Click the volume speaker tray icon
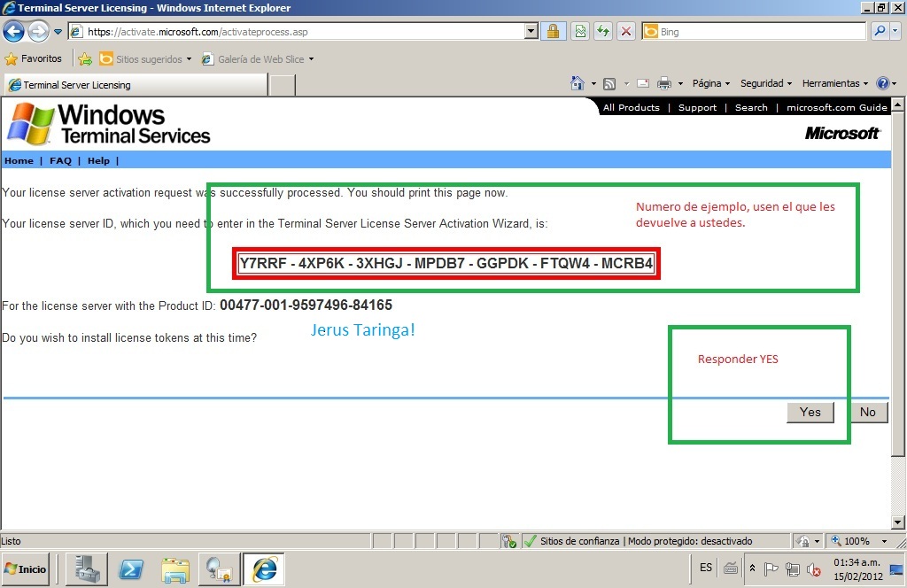Screen dimensions: 907x588 (813, 570)
